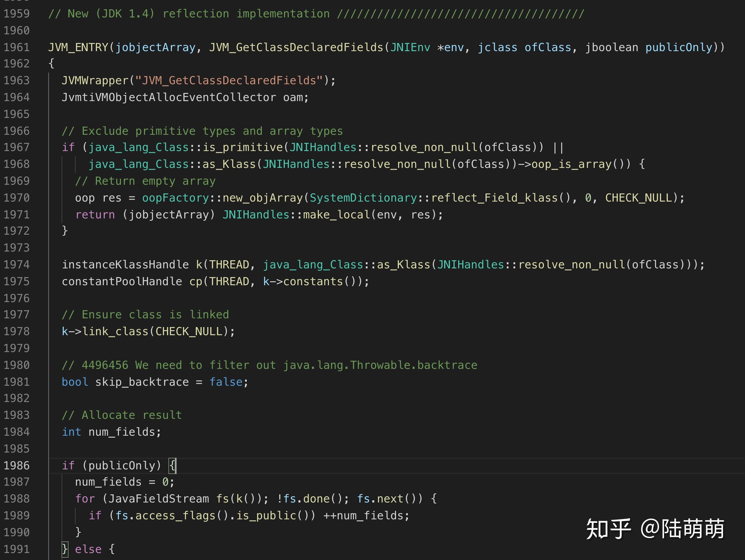This screenshot has width=745, height=560.
Task: Click the instanceKlassHandle type name
Action: click(125, 265)
